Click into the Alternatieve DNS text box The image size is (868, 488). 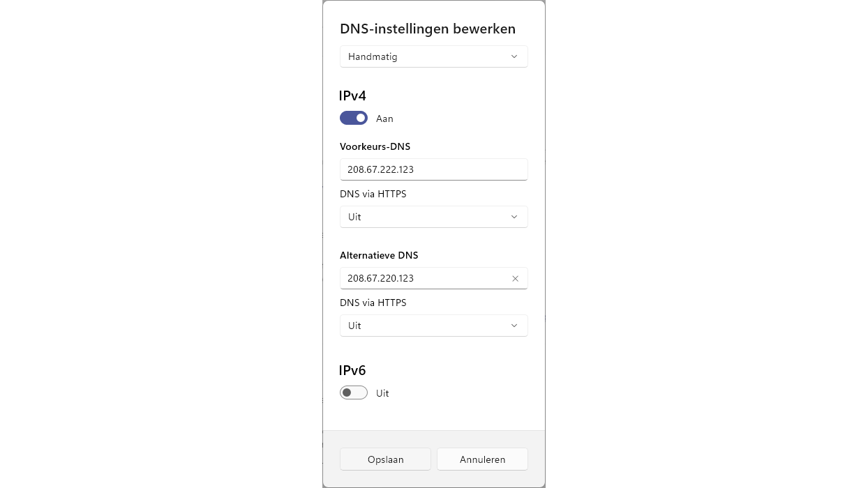tap(423, 278)
